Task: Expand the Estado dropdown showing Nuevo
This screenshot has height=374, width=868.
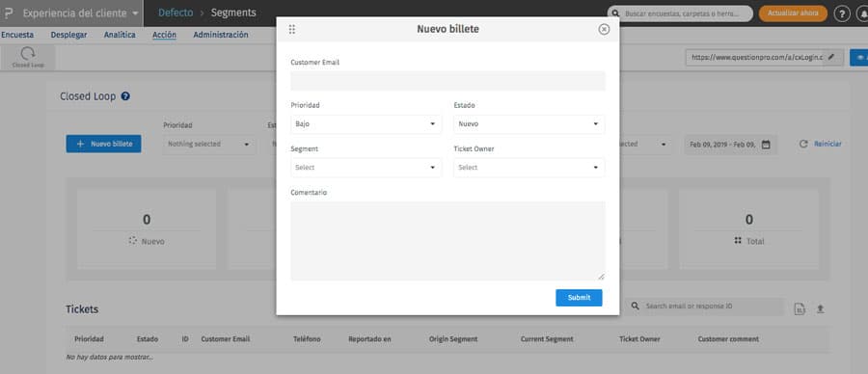Action: point(529,124)
